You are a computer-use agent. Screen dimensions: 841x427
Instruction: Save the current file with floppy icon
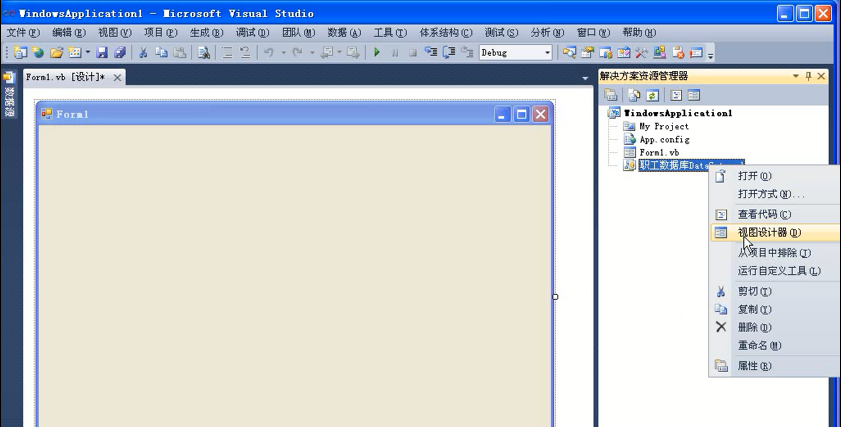[x=102, y=53]
